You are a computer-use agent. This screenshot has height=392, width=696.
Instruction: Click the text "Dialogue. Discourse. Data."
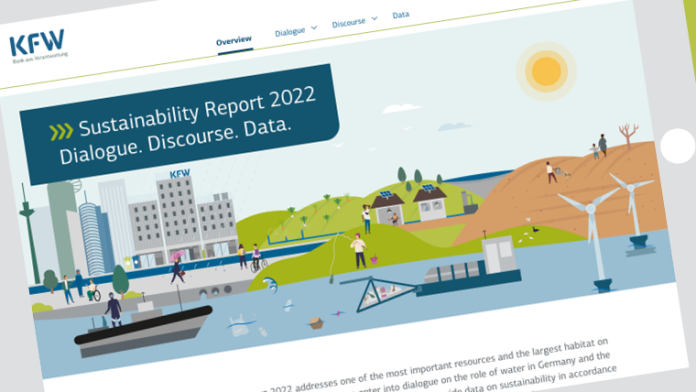176,141
